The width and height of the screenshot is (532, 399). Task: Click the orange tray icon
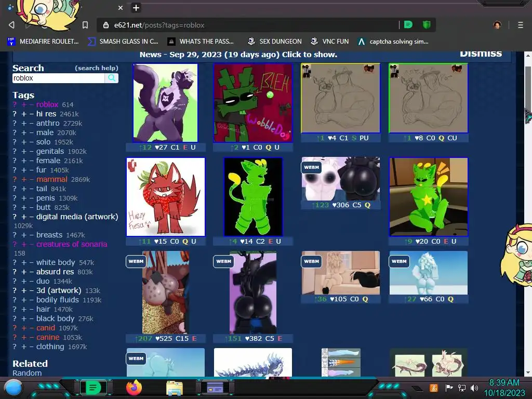pyautogui.click(x=434, y=388)
